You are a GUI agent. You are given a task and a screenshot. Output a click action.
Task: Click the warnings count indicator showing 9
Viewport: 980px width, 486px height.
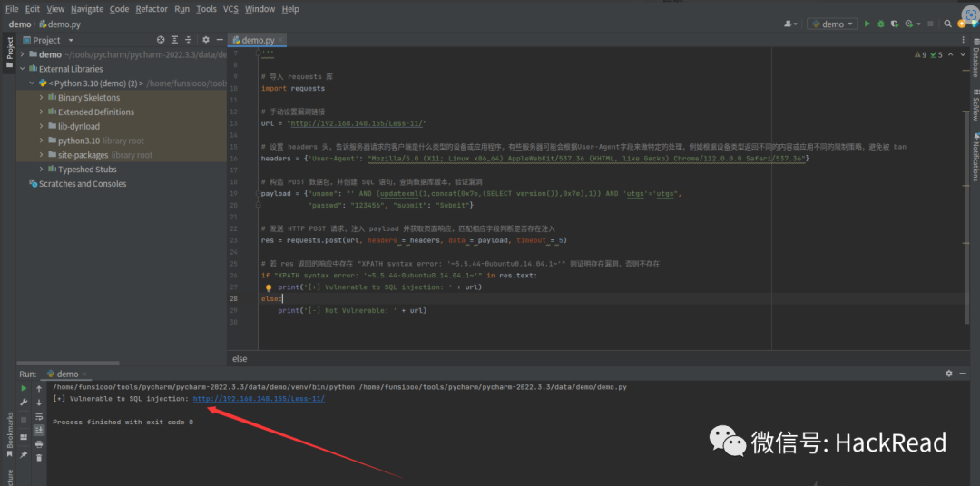coord(921,55)
